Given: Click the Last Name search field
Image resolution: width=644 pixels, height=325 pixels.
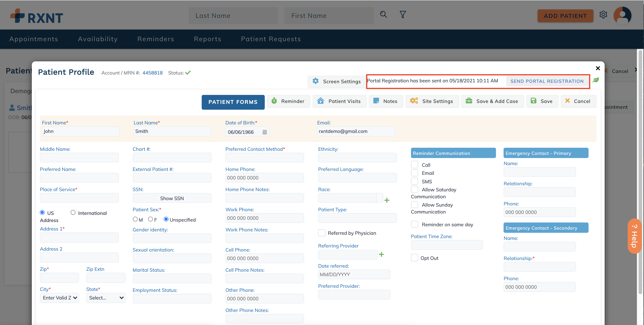Looking at the screenshot, I should tap(233, 15).
